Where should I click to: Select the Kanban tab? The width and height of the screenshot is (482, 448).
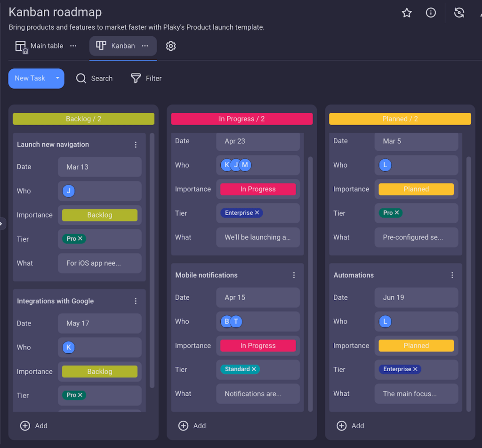pos(123,46)
